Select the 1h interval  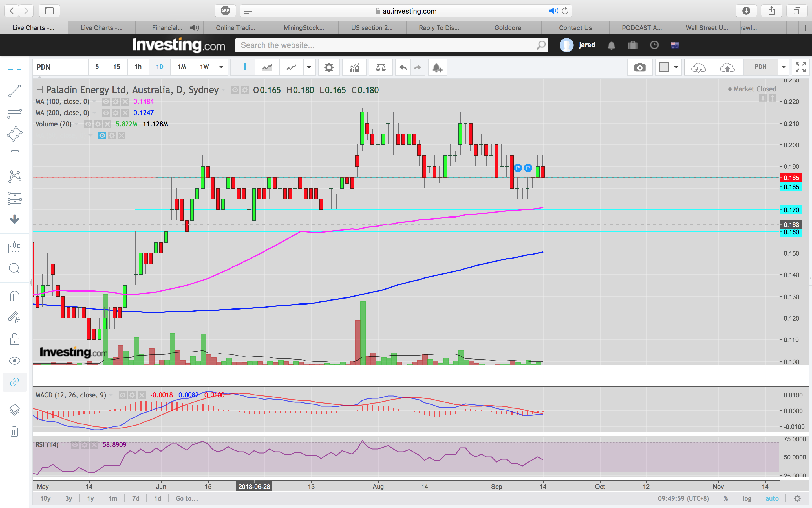(x=138, y=67)
